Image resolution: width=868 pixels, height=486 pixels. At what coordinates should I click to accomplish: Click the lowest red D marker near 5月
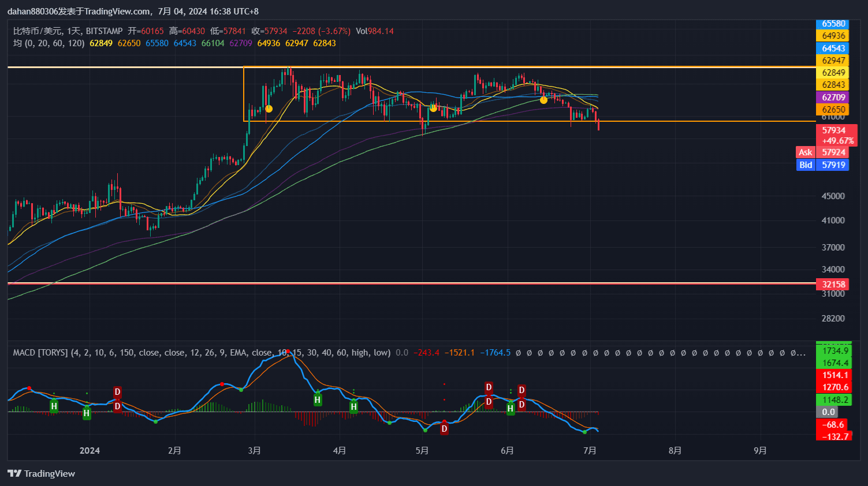click(444, 429)
